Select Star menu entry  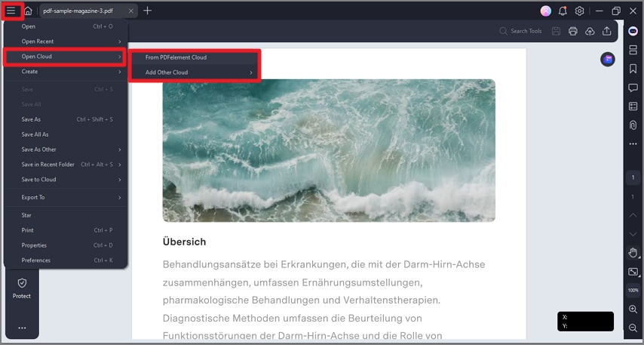click(66, 215)
